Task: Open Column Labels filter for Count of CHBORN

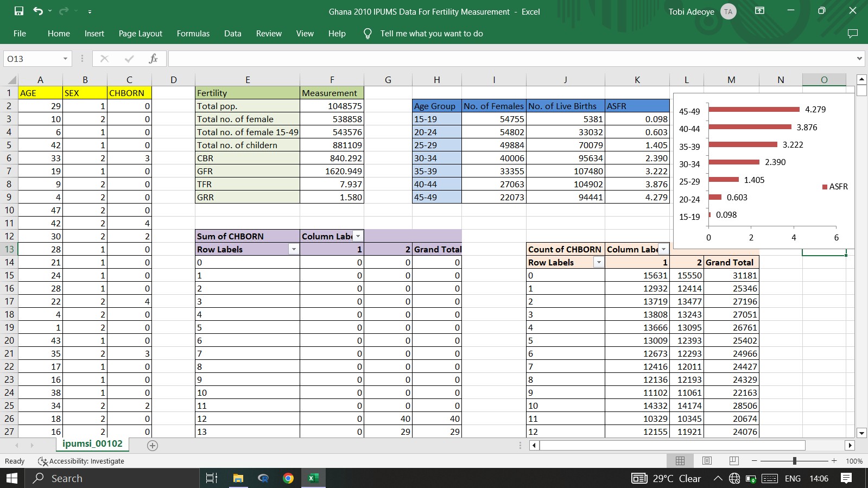Action: 663,249
